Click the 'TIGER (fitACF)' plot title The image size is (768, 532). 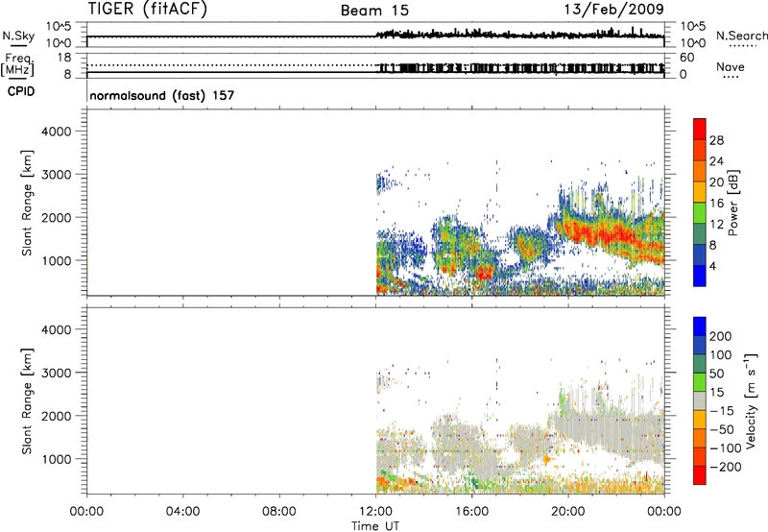[148, 9]
